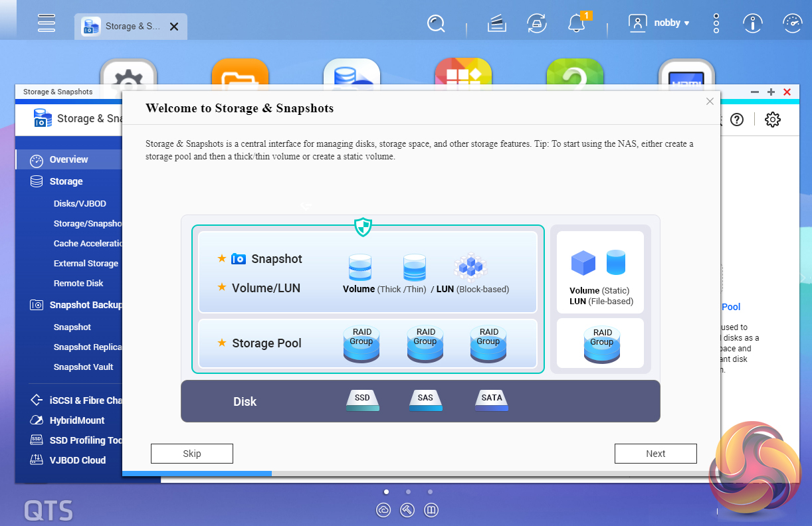Click the utility tool icon at desktop bottom
This screenshot has height=526, width=812.
pyautogui.click(x=407, y=510)
